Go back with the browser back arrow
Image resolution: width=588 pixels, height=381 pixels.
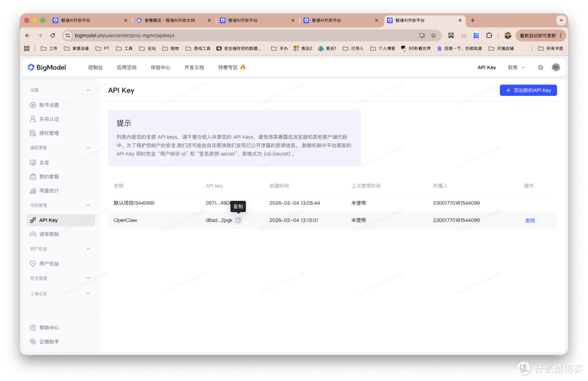click(27, 35)
